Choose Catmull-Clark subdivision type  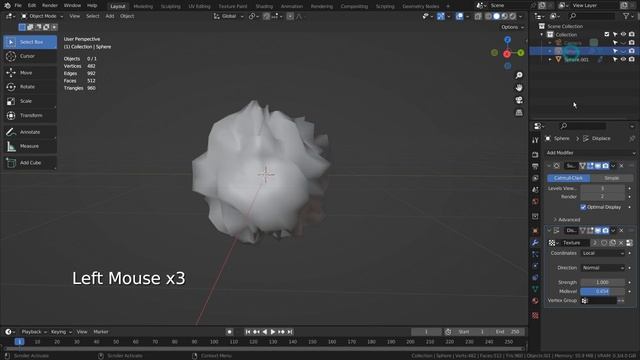[x=569, y=178]
